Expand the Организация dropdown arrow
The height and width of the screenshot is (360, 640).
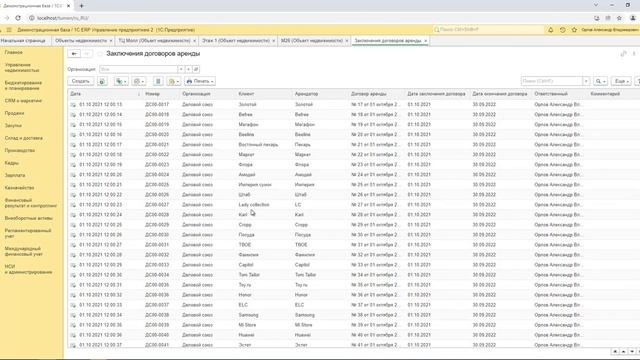(x=181, y=69)
